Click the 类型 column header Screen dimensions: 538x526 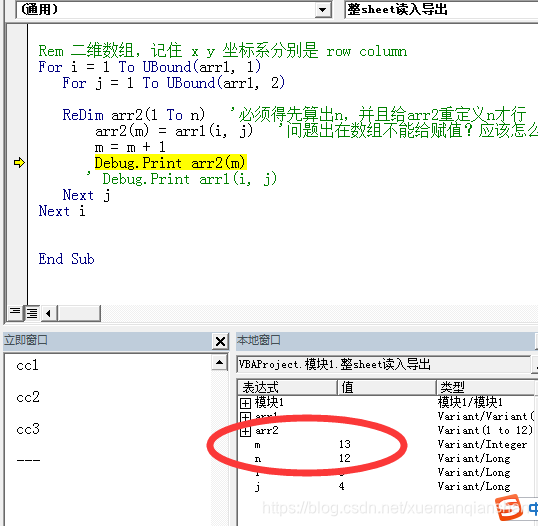(x=485, y=387)
